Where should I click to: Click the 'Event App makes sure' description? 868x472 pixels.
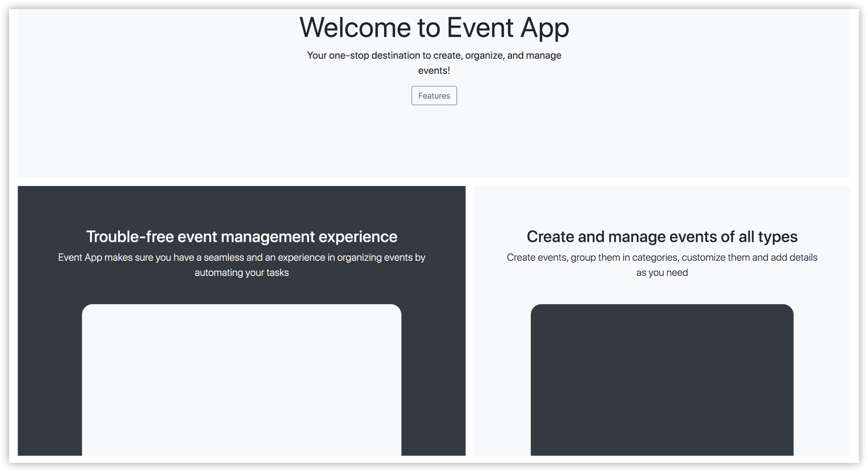tap(242, 265)
